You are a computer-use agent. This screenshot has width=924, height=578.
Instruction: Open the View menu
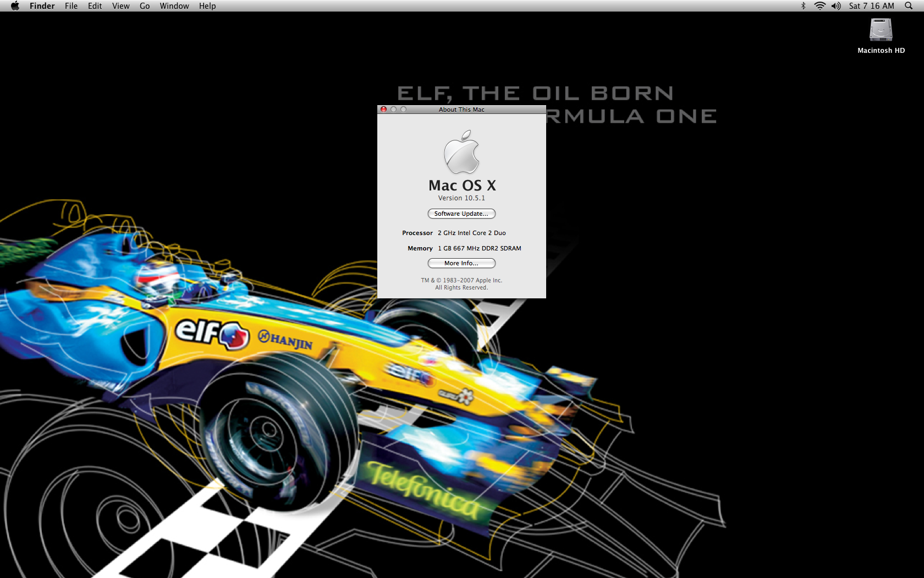tap(120, 6)
